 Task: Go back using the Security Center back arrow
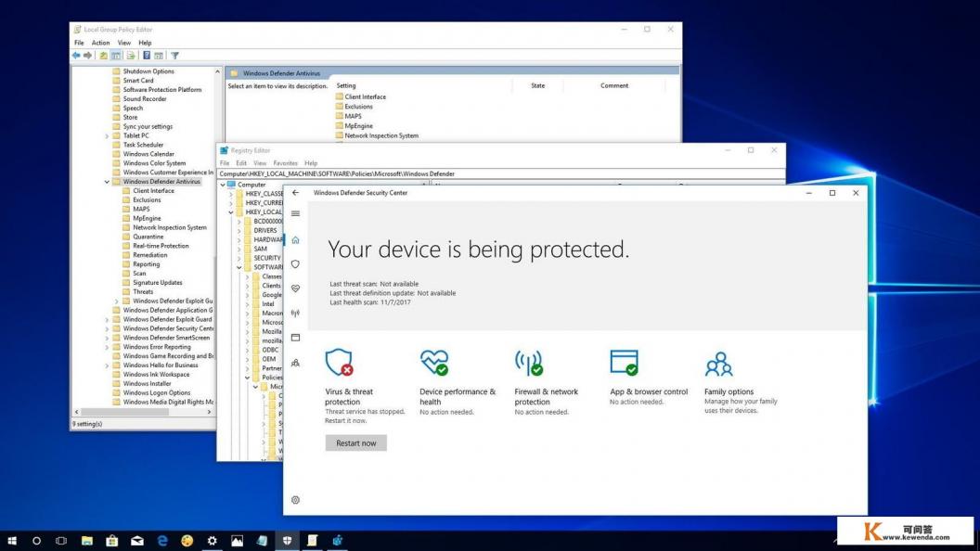pos(296,193)
